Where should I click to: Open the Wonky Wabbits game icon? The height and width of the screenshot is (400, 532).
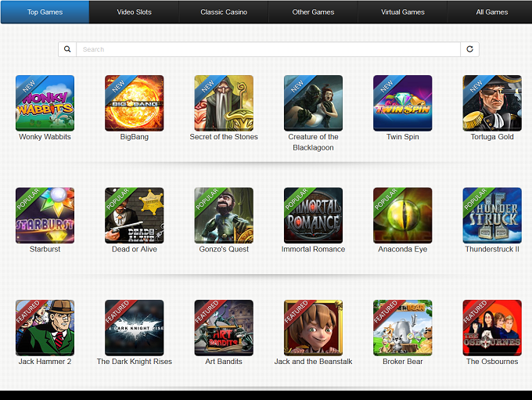pos(45,103)
